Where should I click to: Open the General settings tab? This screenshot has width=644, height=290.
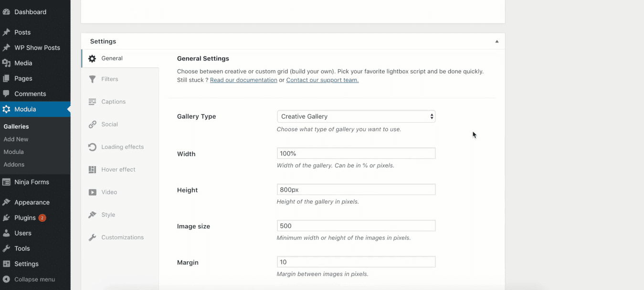[120, 58]
